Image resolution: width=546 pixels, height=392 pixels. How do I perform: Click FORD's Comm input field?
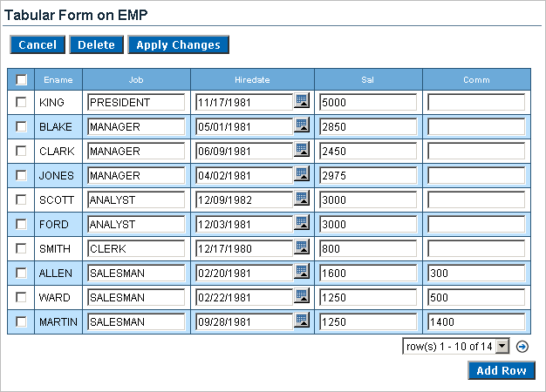(x=476, y=224)
